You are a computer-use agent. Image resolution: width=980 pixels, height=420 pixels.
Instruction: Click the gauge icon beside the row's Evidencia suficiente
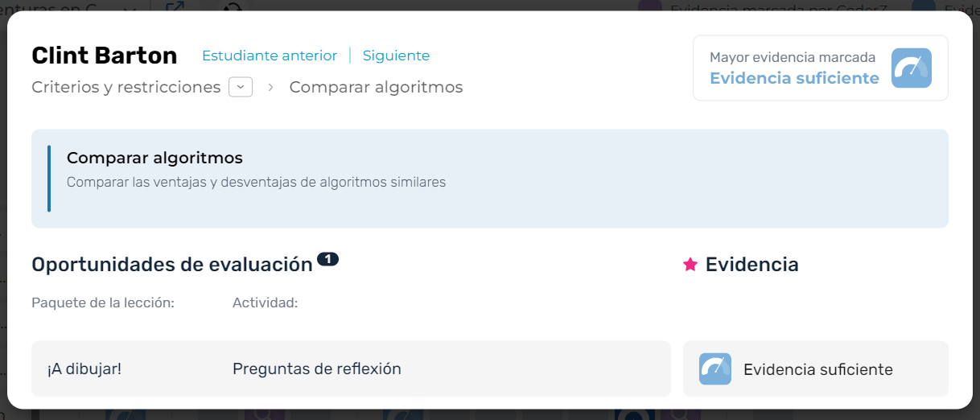click(x=714, y=369)
